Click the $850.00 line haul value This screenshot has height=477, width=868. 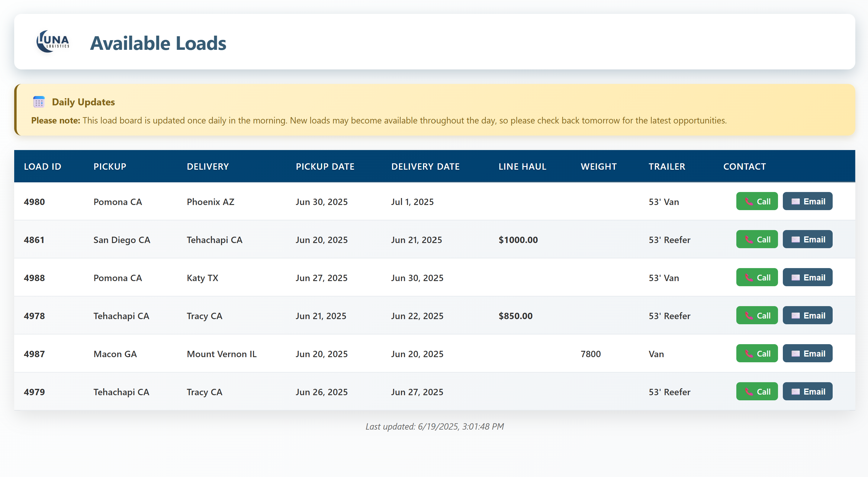coord(516,316)
